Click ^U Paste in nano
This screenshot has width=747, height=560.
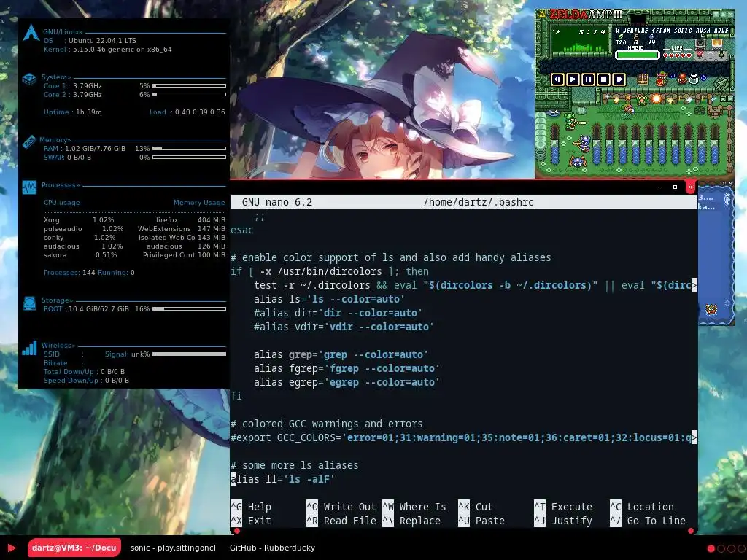tap(481, 521)
